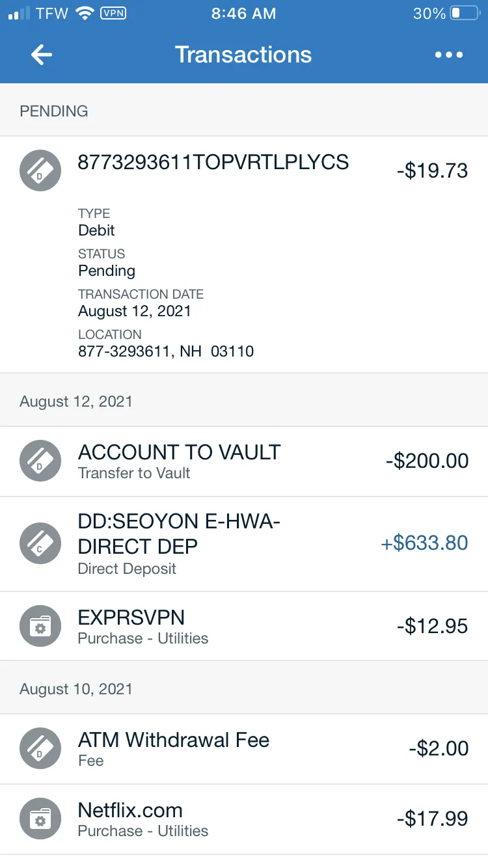This screenshot has width=488, height=868.
Task: Expand the DD:SEOYON E-HWA direct deposit entry
Action: pyautogui.click(x=244, y=544)
